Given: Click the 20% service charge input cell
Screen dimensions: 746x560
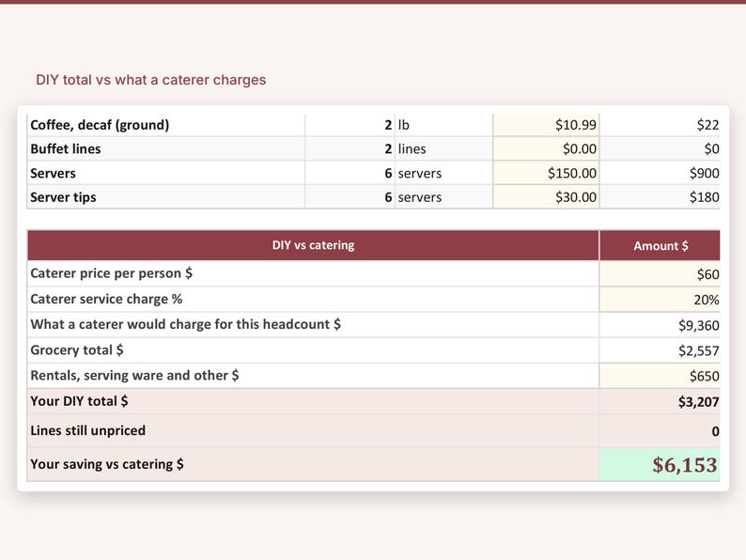Looking at the screenshot, I should pyautogui.click(x=660, y=300).
